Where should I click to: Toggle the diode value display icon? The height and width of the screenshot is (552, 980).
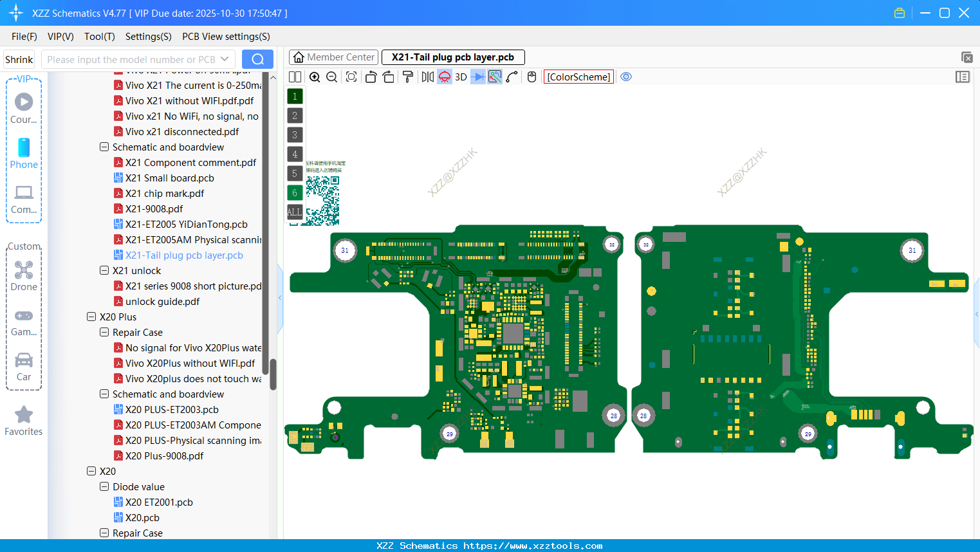(478, 77)
